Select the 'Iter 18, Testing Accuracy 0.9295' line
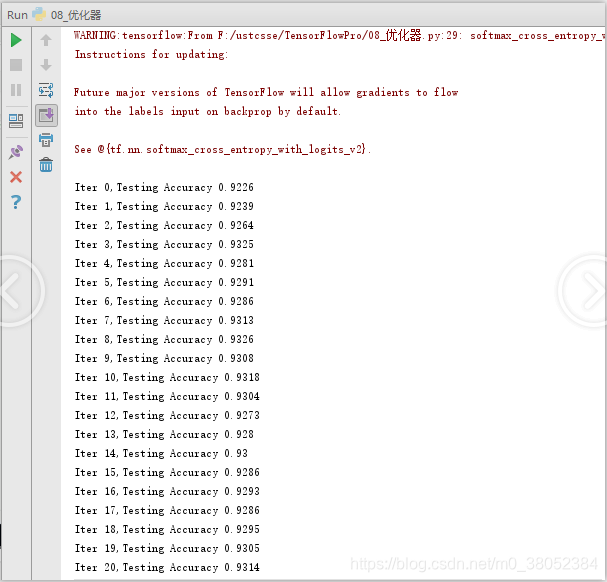Viewport: 607px width, 582px height. pyautogui.click(x=167, y=529)
